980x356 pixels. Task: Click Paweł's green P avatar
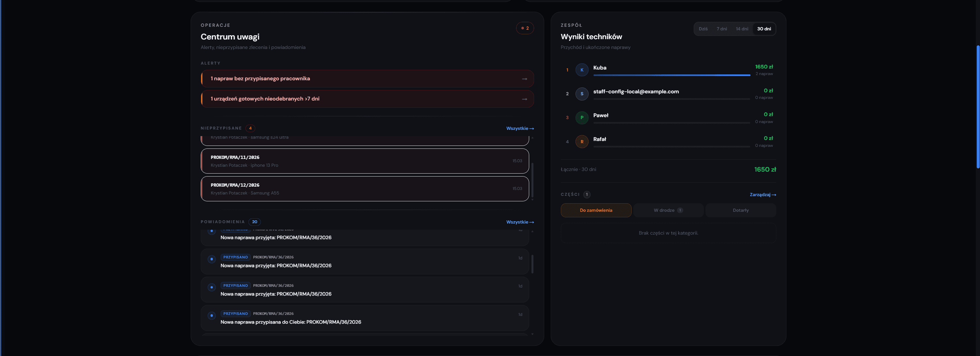[582, 117]
